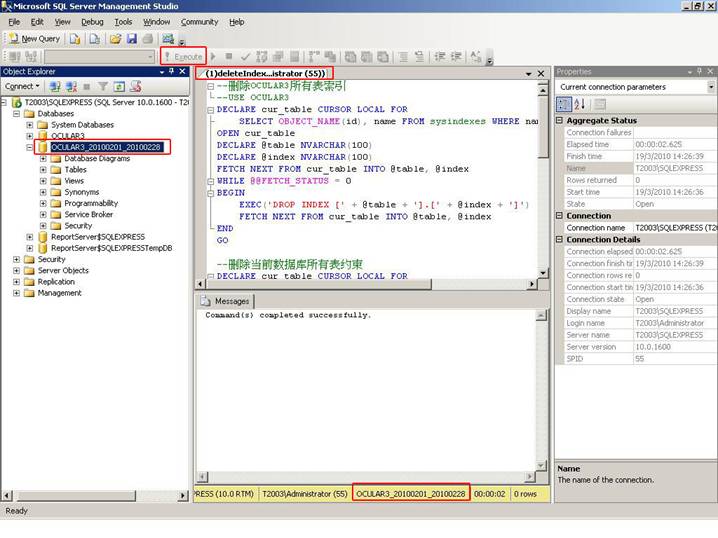718x538 pixels.
Task: Click the Refresh icon in Object Explorer
Action: tap(119, 86)
